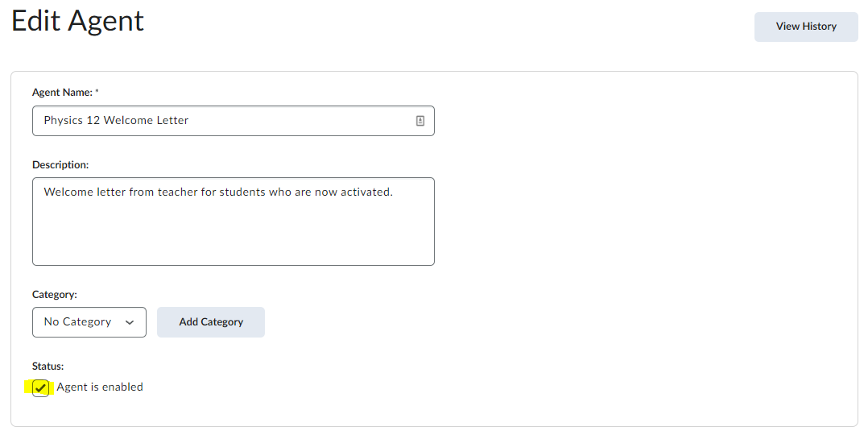The image size is (868, 435).
Task: Expand the Category selection list
Action: click(x=89, y=322)
